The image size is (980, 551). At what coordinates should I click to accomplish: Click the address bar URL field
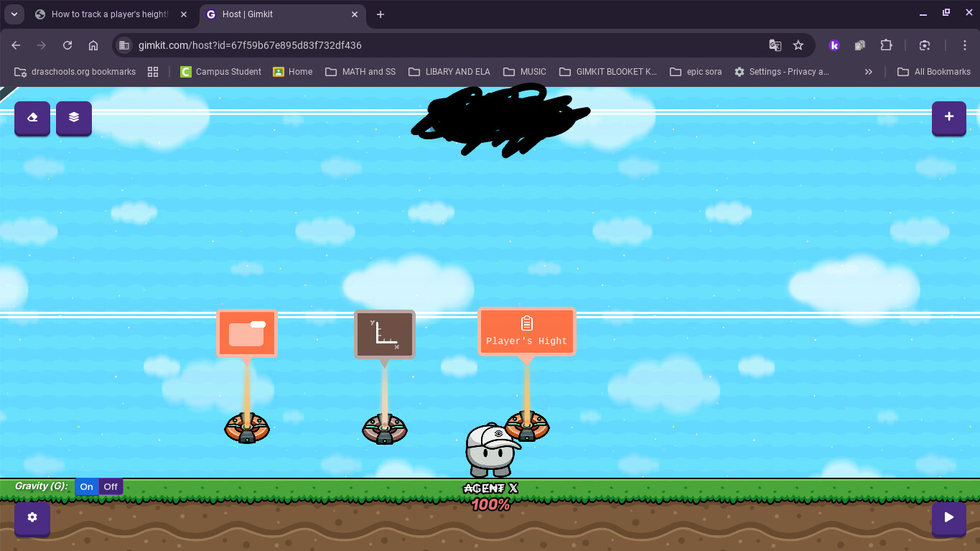click(287, 45)
